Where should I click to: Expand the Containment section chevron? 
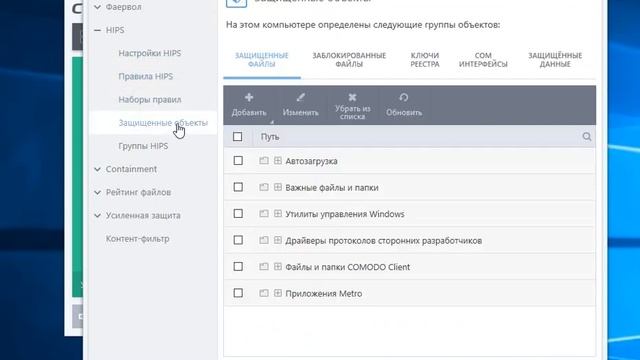coord(98,169)
